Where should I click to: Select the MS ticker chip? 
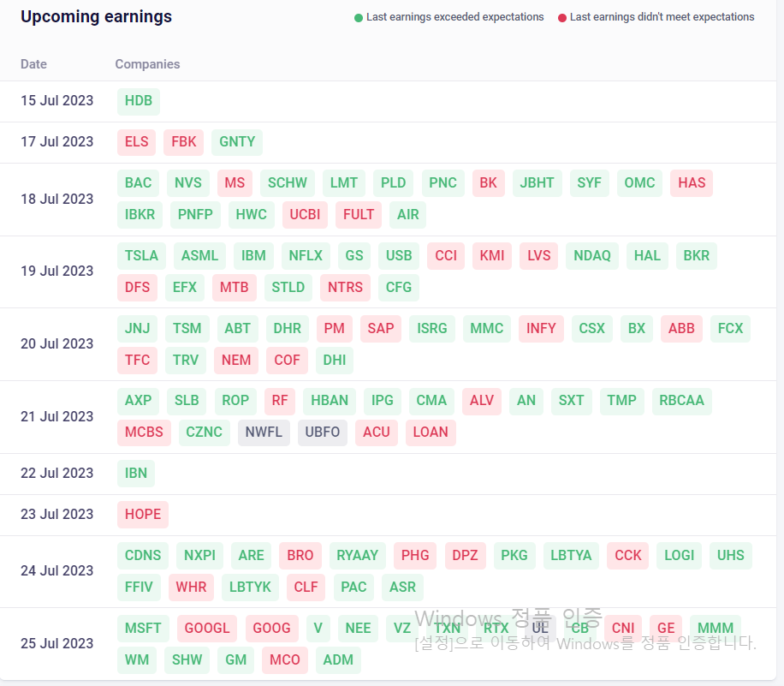[x=235, y=183]
